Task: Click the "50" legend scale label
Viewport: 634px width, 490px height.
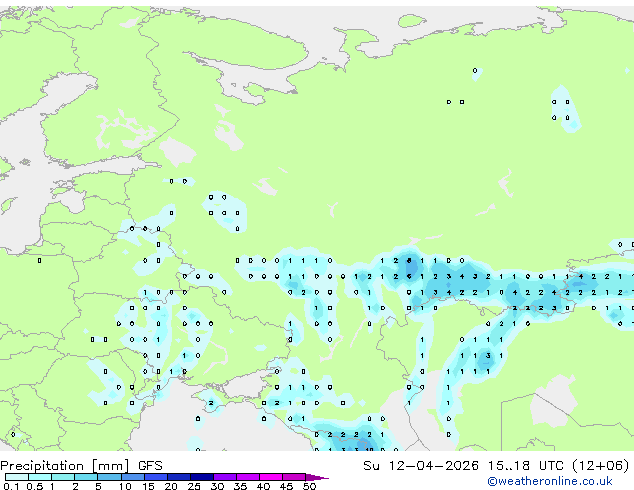Action: pyautogui.click(x=309, y=486)
